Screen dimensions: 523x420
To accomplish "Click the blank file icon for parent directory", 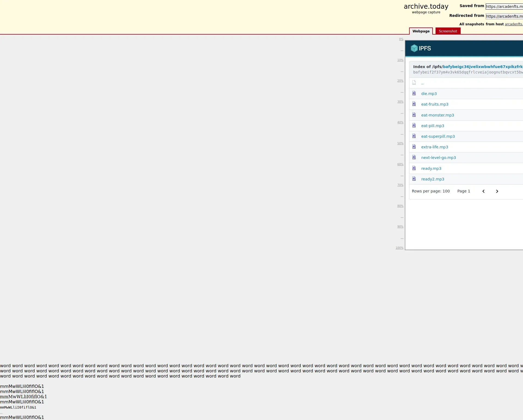I will point(414,83).
